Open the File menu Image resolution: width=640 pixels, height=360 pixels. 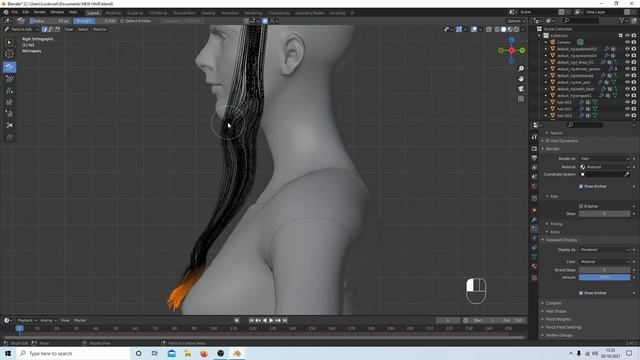[x=15, y=12]
